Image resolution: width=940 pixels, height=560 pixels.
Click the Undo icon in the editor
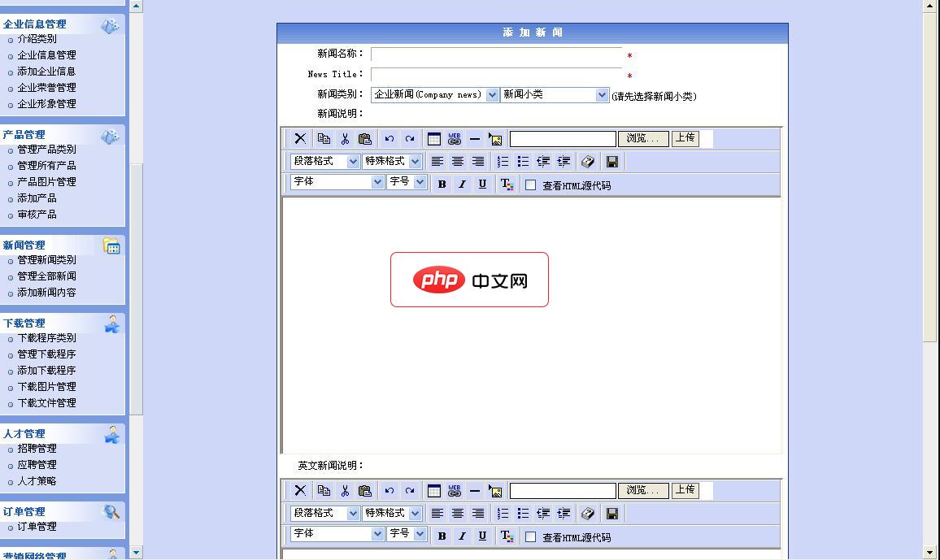point(389,137)
